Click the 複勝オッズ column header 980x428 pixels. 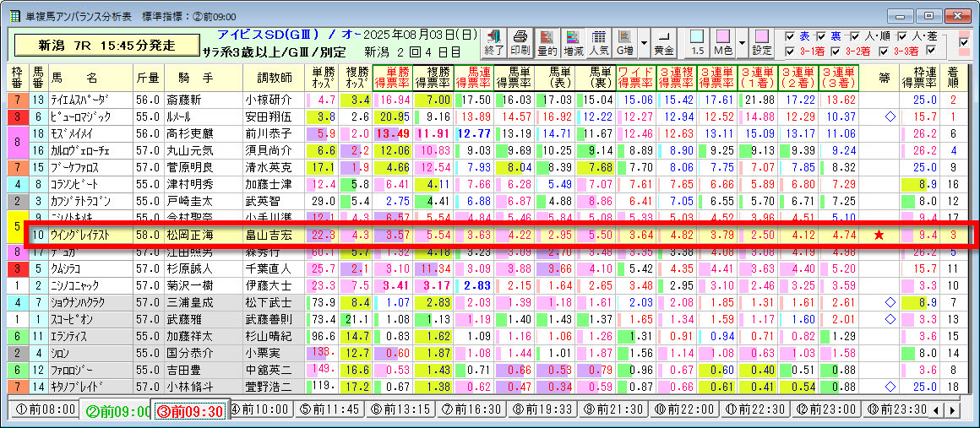tap(355, 77)
